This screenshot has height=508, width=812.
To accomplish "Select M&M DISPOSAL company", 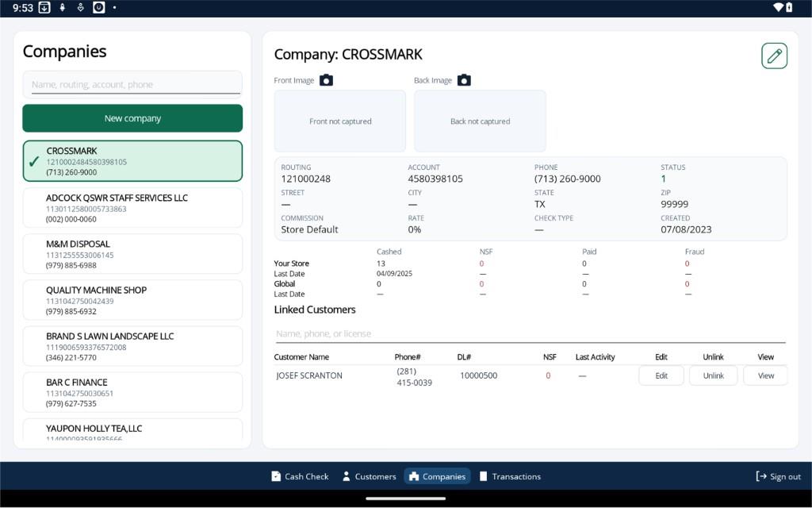I will [132, 254].
